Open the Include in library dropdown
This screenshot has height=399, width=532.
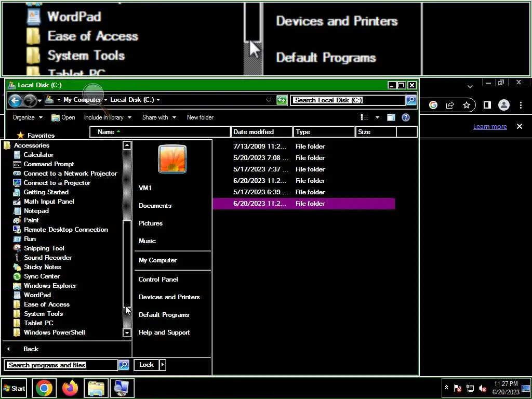click(x=108, y=117)
